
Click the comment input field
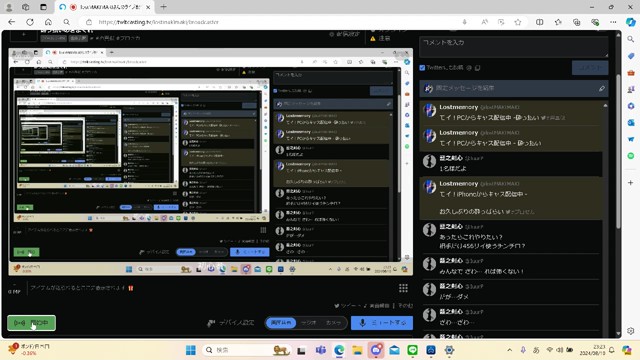[x=513, y=47]
